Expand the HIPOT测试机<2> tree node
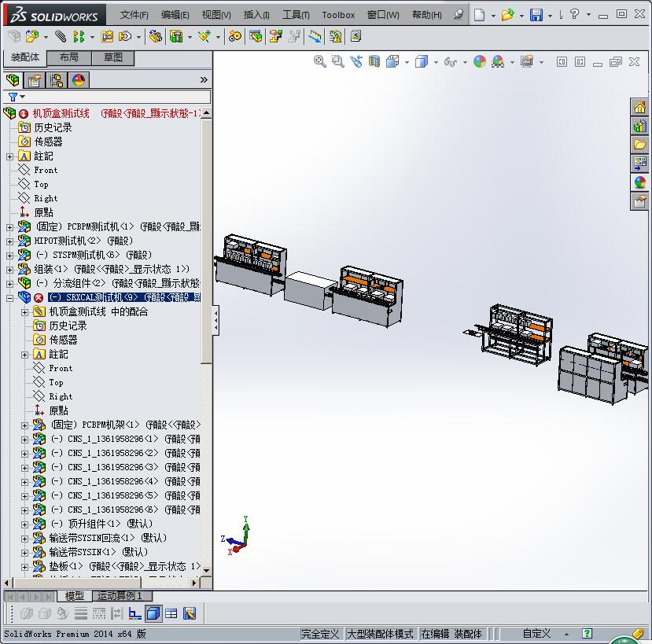652x644 pixels. tap(10, 241)
